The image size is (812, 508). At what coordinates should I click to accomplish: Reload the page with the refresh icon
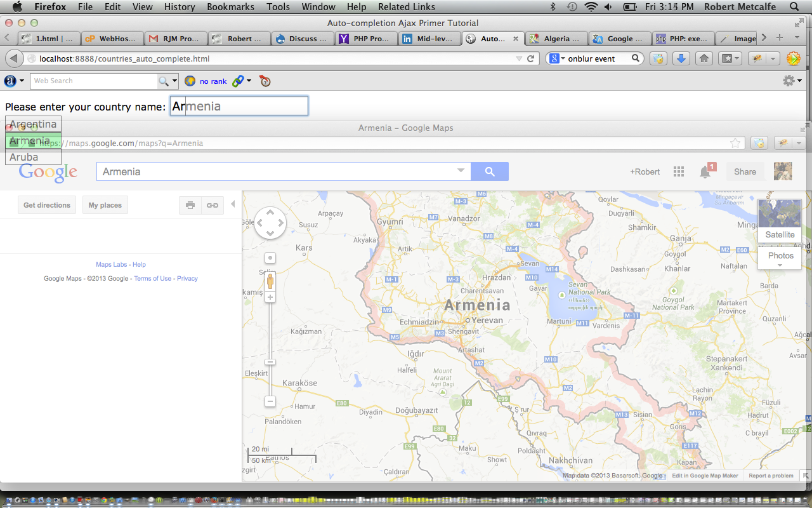[531, 58]
